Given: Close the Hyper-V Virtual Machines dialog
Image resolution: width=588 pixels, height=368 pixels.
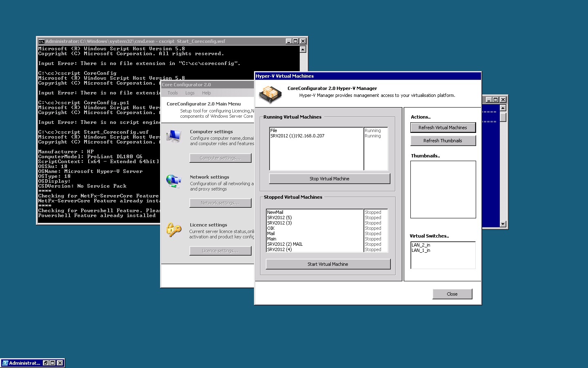Looking at the screenshot, I should tap(452, 294).
